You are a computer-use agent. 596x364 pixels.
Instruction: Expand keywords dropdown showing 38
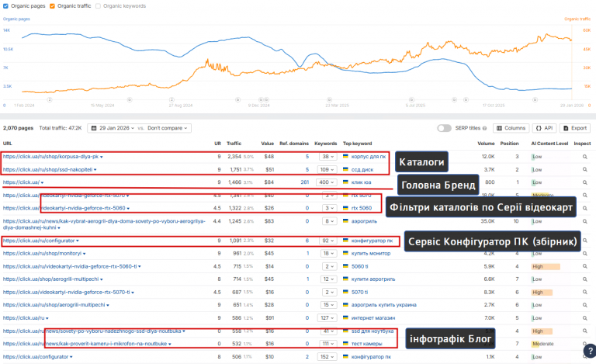pos(327,157)
